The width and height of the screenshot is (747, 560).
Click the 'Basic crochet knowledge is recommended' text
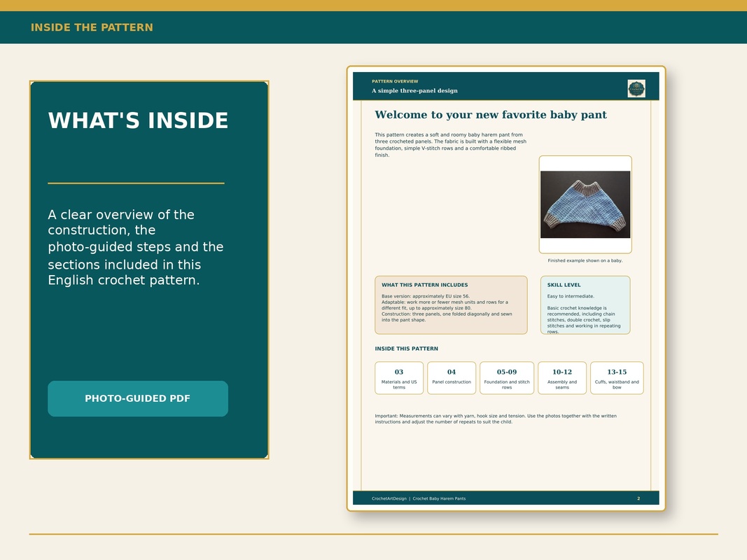584,320
